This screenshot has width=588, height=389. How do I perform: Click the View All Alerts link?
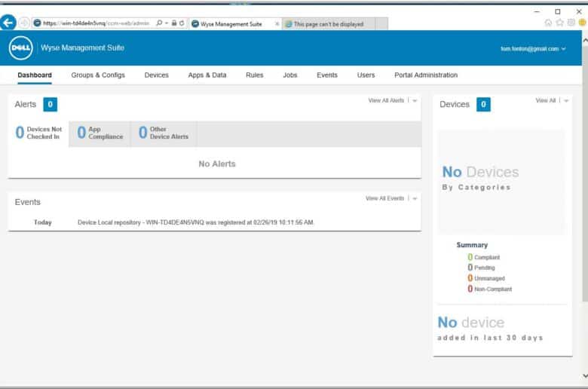point(386,100)
